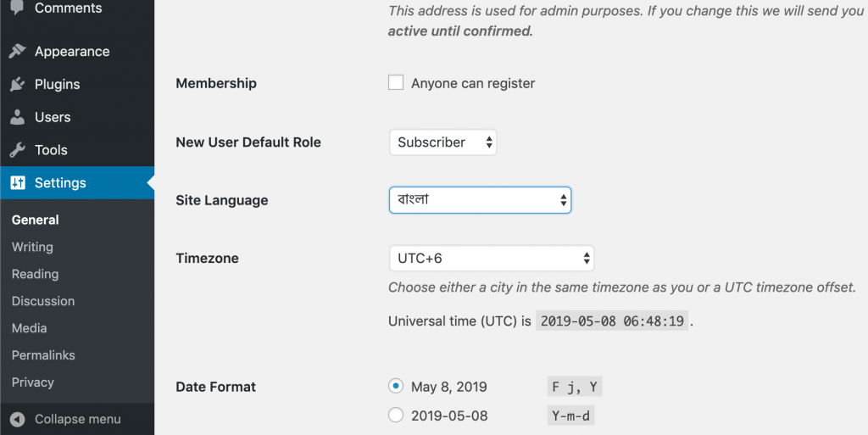Select the May 8, 2019 date format
Screen dimensions: 868x435
pyautogui.click(x=396, y=387)
